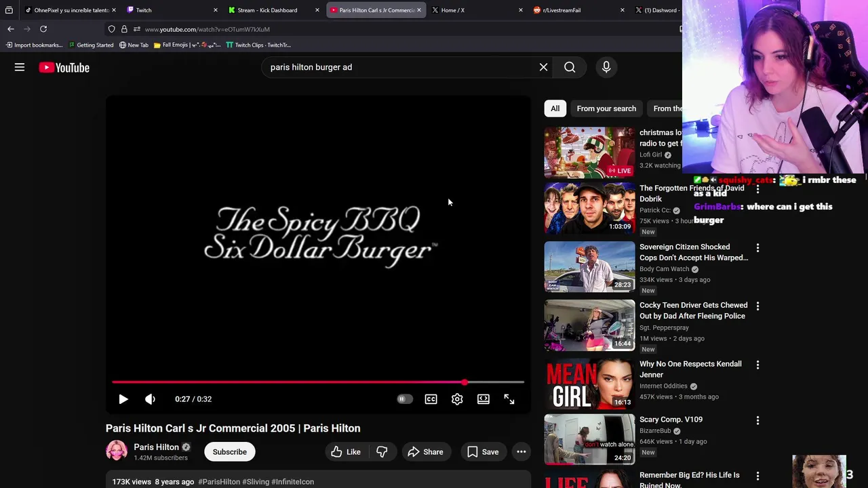Open the Lofi Girl christmas live thumbnail
This screenshot has height=488, width=868.
pos(589,152)
